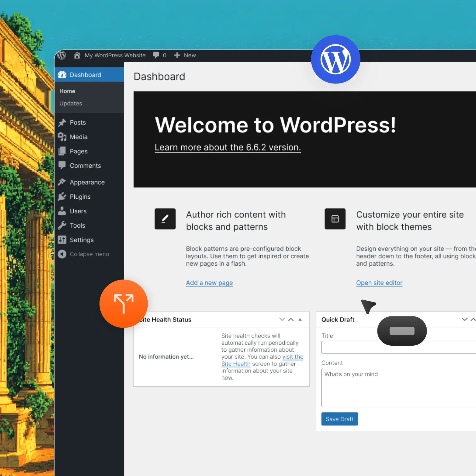This screenshot has height=476, width=476.
Task: Open Updates submenu item
Action: pyautogui.click(x=71, y=103)
